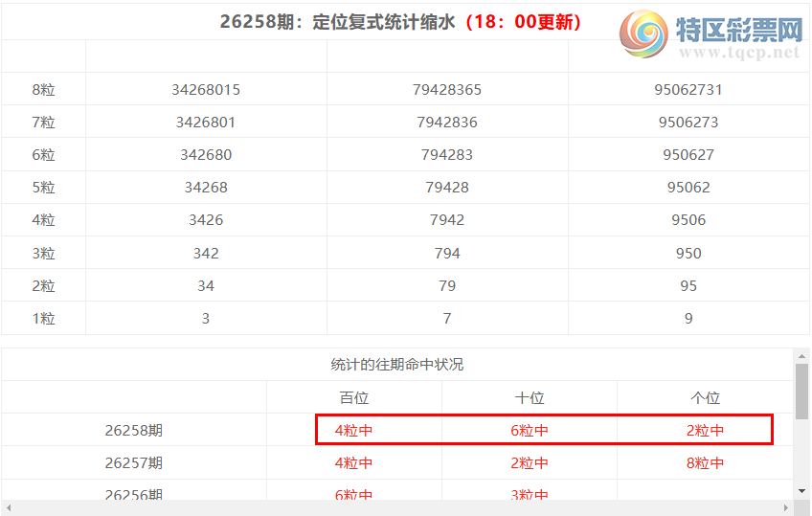Select the 2粒 row label
Viewport: 812px width, 516px height.
(x=43, y=285)
